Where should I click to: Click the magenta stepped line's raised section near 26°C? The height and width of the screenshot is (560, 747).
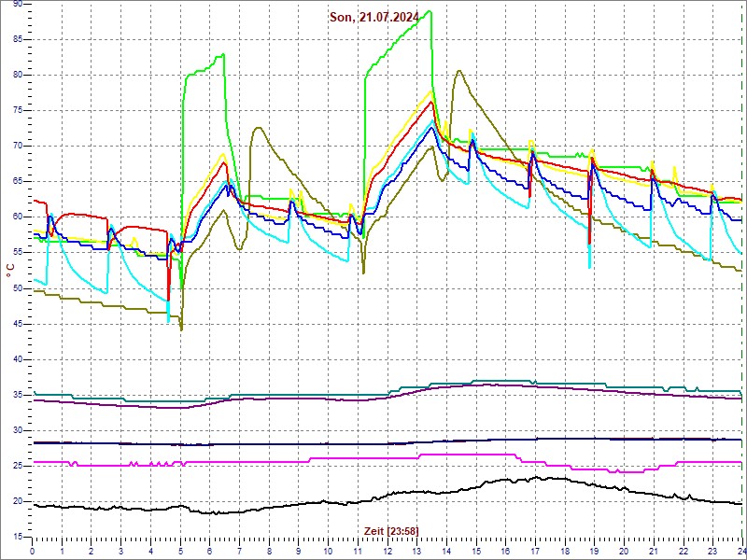[467, 455]
